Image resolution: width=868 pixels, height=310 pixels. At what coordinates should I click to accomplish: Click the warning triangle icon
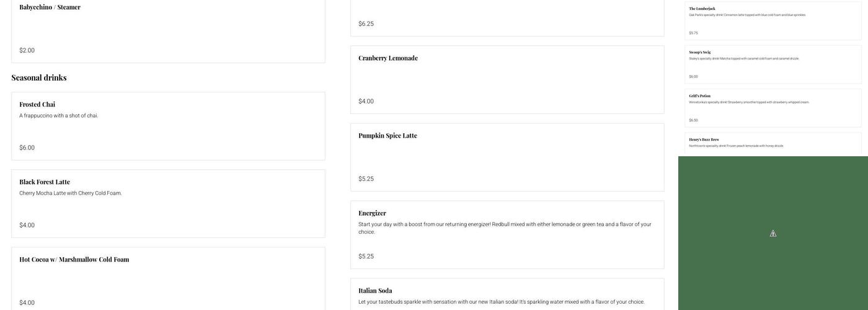[773, 234]
